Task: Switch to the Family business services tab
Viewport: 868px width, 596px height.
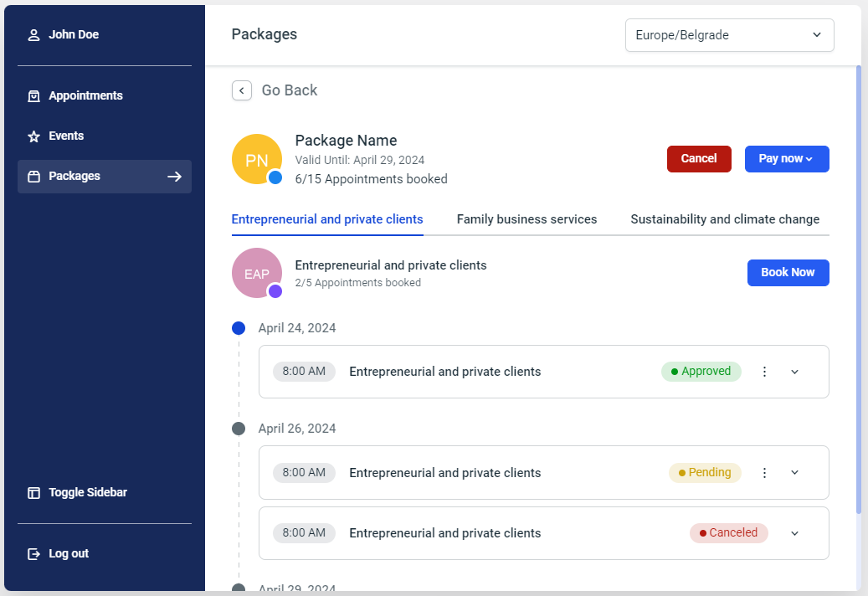Action: (526, 219)
